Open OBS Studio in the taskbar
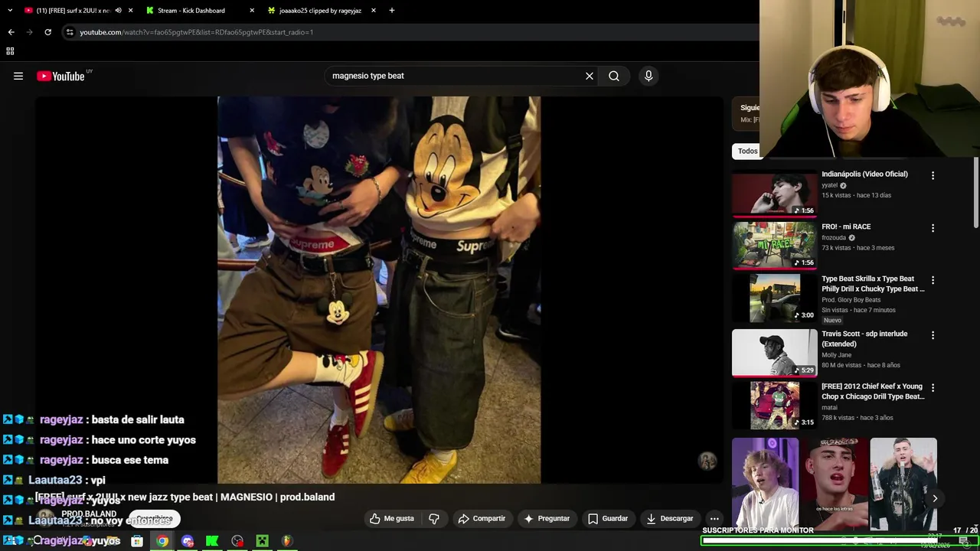The height and width of the screenshot is (551, 980). tap(237, 541)
